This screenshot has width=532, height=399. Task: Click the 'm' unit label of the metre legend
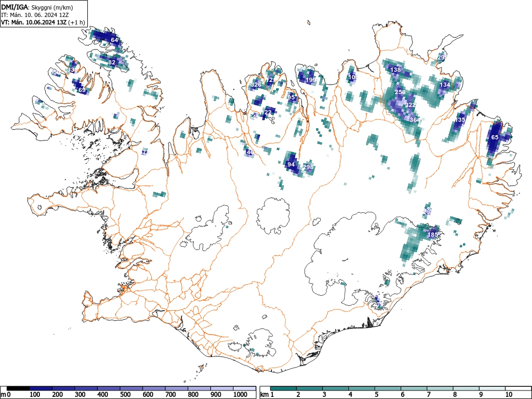[x=3, y=395]
